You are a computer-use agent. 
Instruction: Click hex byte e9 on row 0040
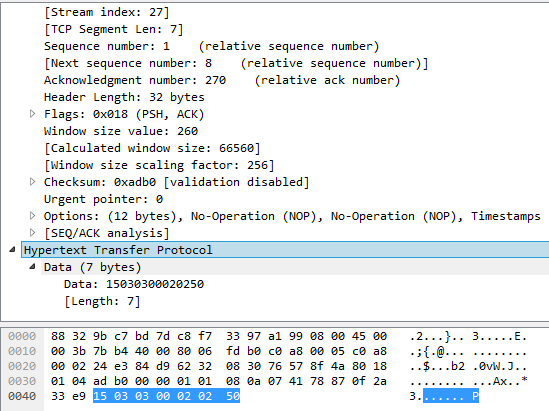point(79,396)
